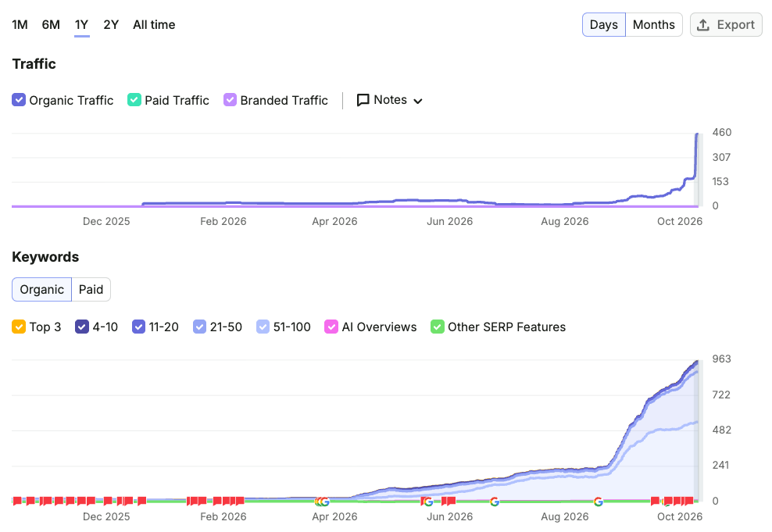Click the Keywords section heading
772x532 pixels.
tap(45, 257)
